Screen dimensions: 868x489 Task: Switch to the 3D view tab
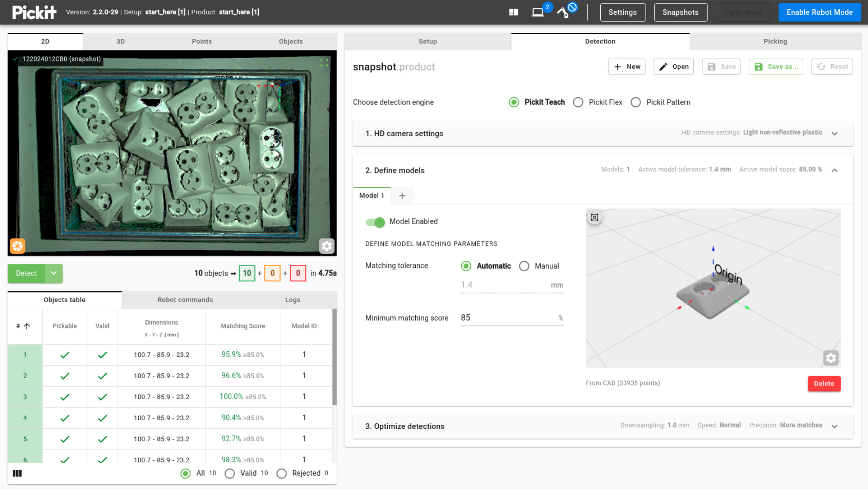tap(121, 41)
